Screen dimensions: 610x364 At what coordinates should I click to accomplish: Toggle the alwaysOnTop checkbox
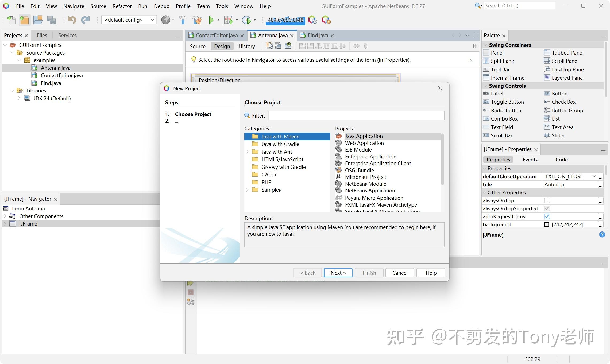click(x=547, y=200)
